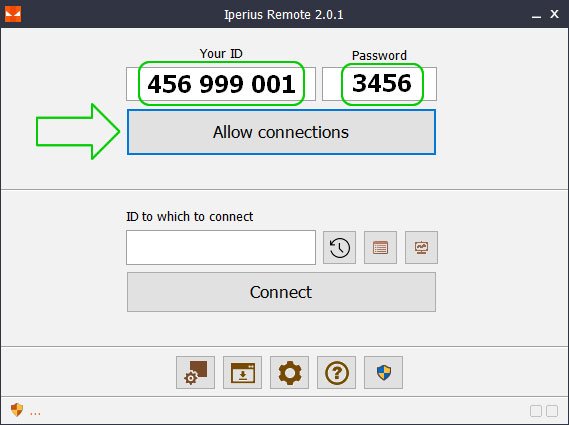This screenshot has height=425, width=569.
Task: Open unattended access settings icon
Action: 196,373
